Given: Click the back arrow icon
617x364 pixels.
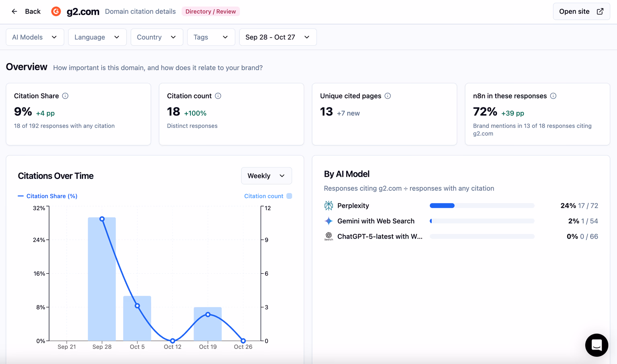Looking at the screenshot, I should [14, 11].
